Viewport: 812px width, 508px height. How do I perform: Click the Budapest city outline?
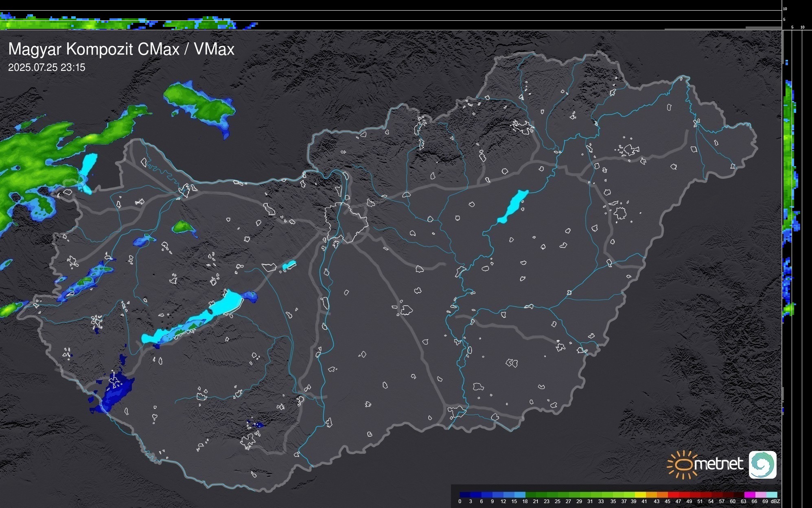(x=346, y=222)
